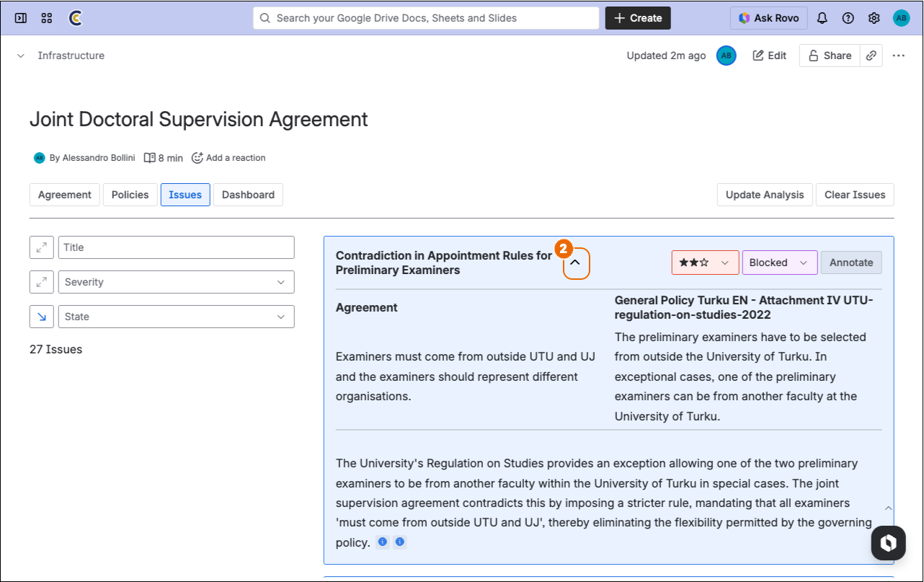Click the Clear Issues button
The width and height of the screenshot is (924, 582).
click(855, 195)
